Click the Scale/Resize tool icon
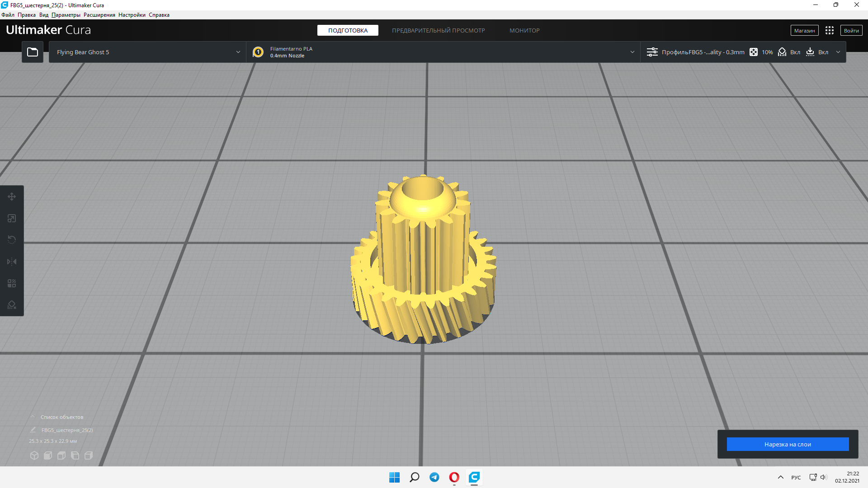Screen dimensions: 868x488 coord(12,218)
